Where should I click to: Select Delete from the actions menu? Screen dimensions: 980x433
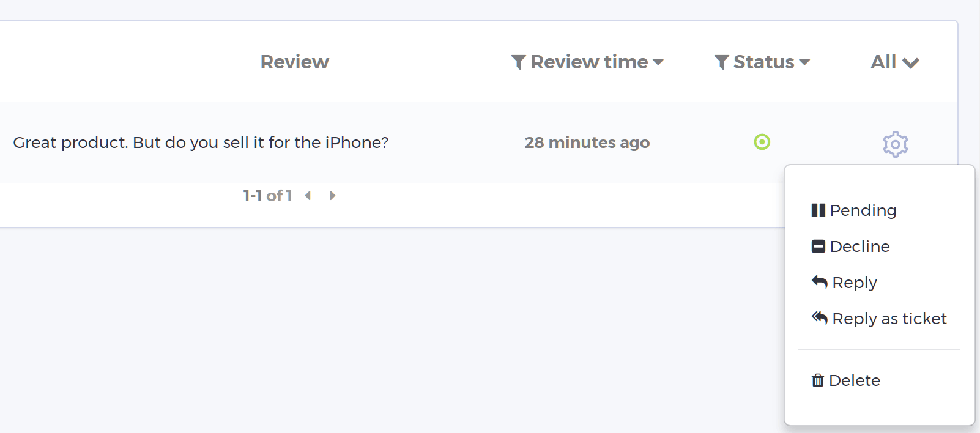click(x=854, y=380)
